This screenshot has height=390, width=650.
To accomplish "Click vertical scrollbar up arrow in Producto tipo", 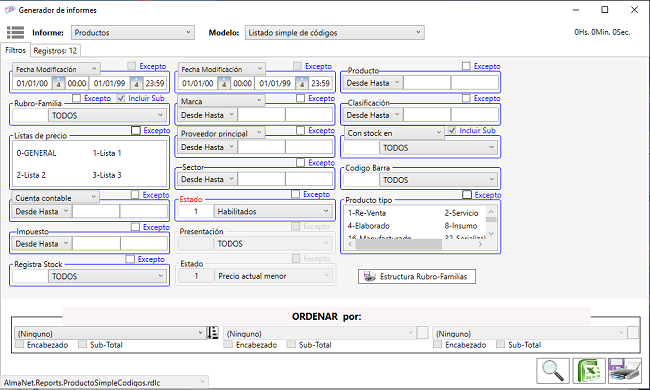I will point(491,211).
